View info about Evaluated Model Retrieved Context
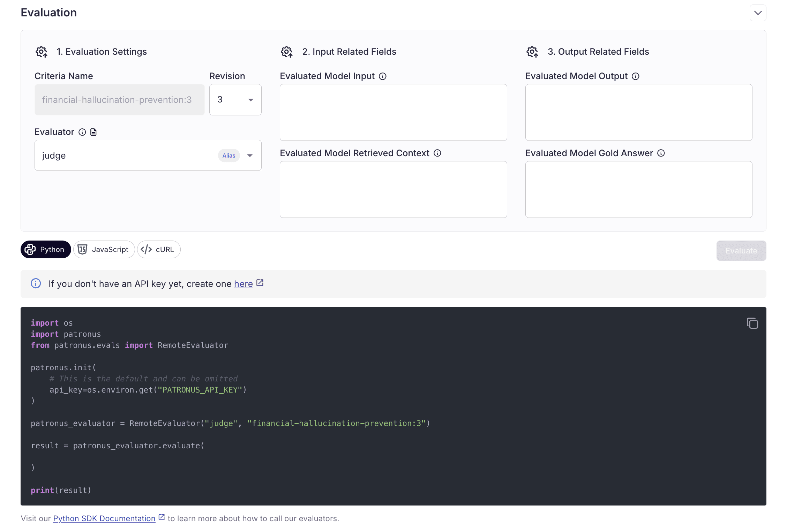Image resolution: width=787 pixels, height=532 pixels. (x=437, y=153)
